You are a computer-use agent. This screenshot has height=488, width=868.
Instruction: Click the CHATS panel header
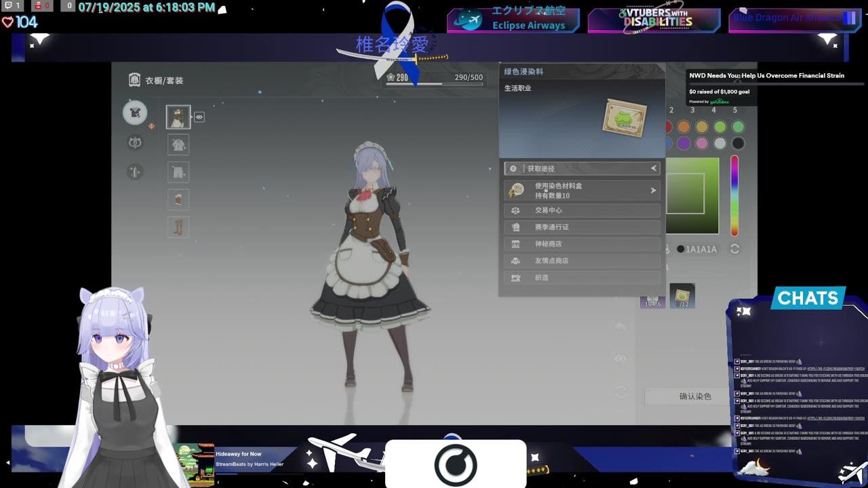(808, 298)
